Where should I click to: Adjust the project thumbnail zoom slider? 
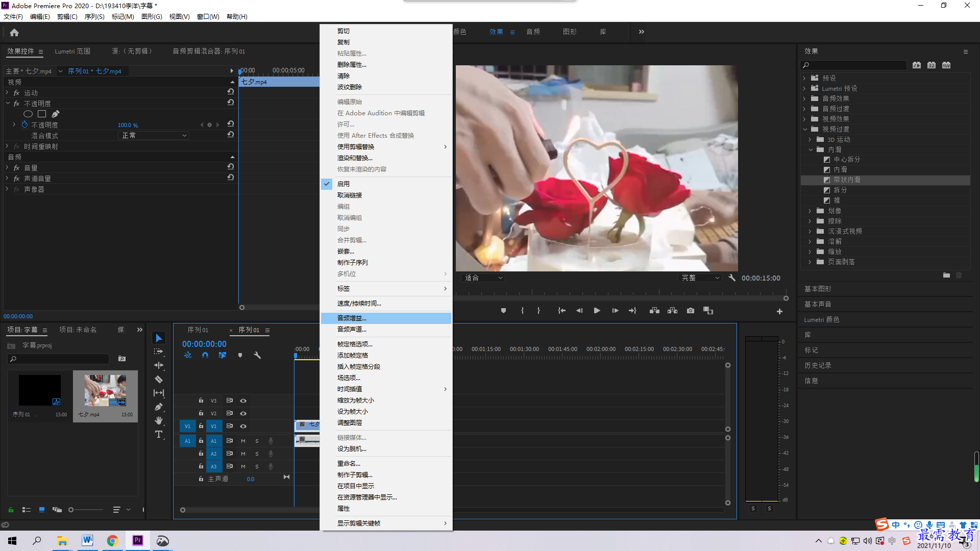(86, 510)
